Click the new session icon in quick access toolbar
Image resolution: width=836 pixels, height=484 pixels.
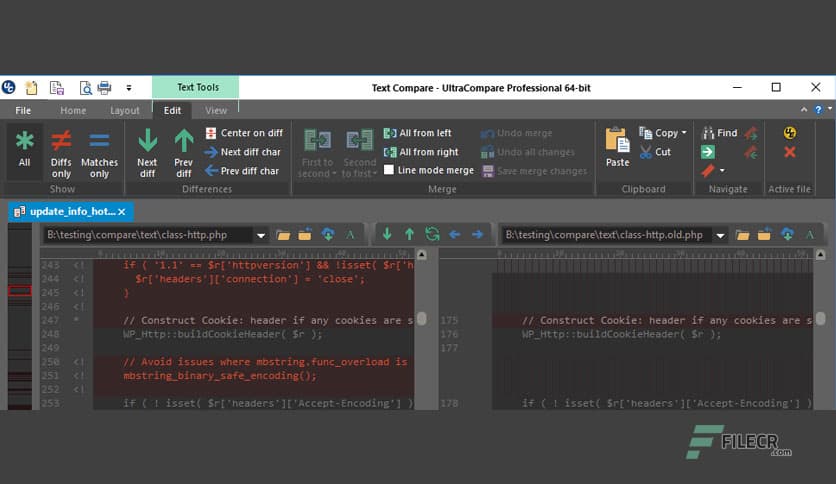(31, 87)
